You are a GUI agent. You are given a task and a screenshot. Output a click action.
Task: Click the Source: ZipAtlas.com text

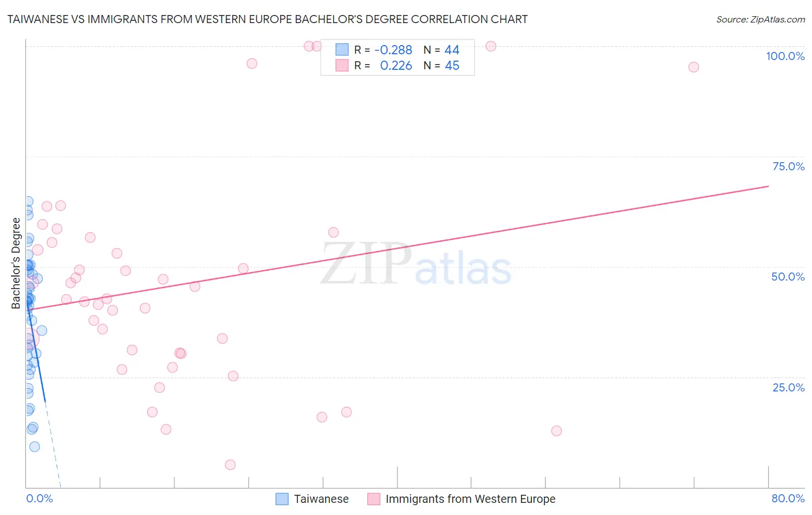click(x=761, y=19)
